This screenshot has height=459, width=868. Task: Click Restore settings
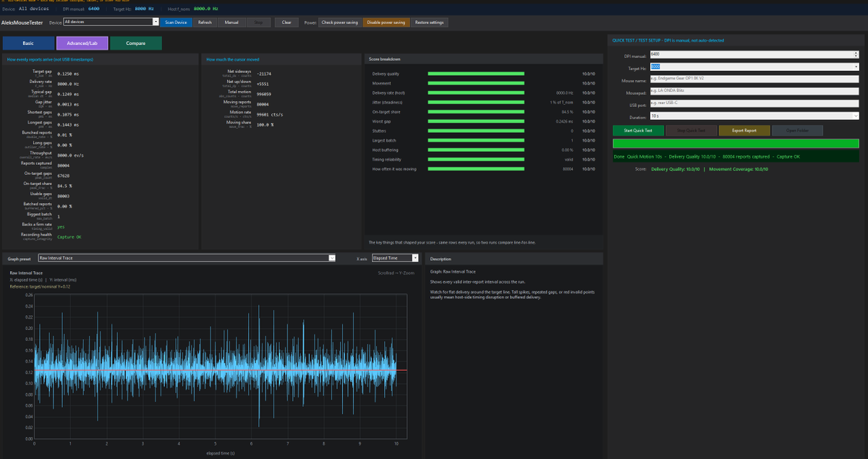430,22
